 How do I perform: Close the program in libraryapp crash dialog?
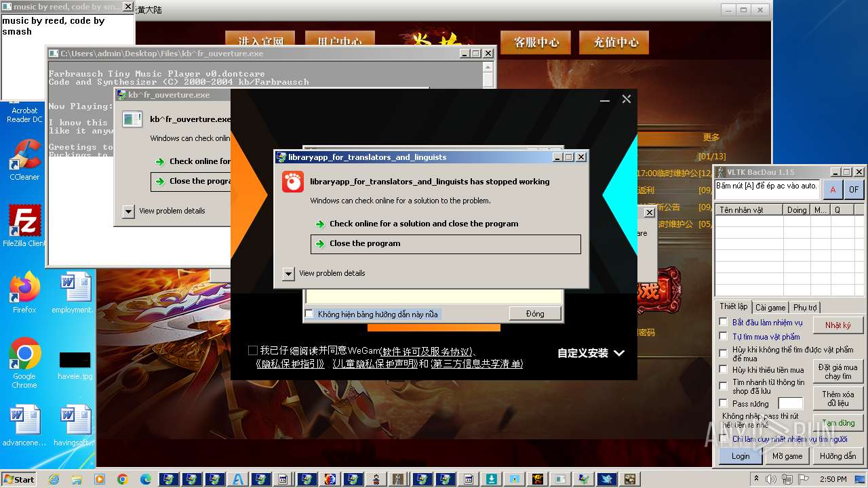446,243
